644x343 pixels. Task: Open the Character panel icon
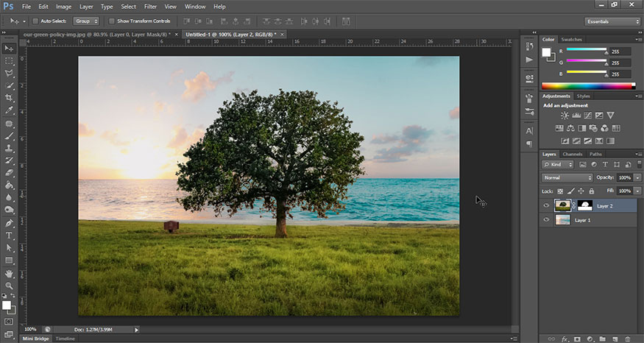529,130
